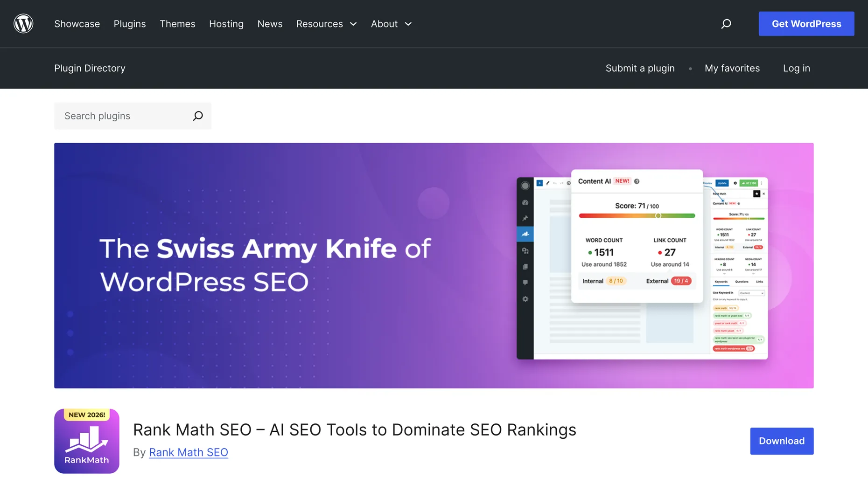This screenshot has width=868, height=491.
Task: Follow the Submit a plugin link
Action: pos(640,68)
